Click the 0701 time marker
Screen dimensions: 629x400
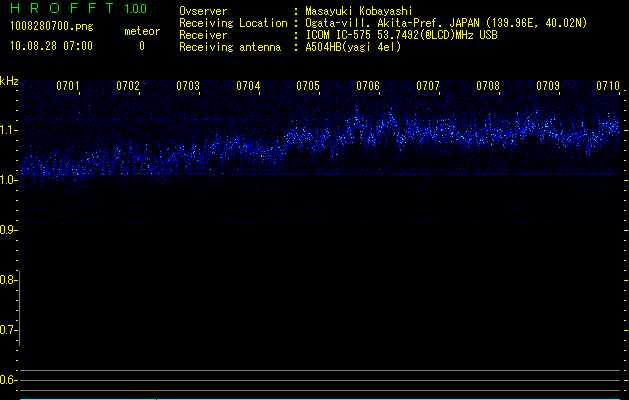click(68, 87)
